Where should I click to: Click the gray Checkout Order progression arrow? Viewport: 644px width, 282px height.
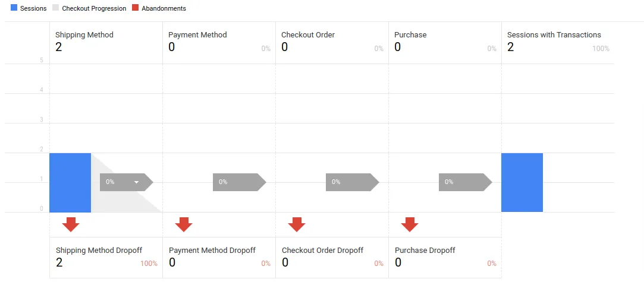[352, 182]
